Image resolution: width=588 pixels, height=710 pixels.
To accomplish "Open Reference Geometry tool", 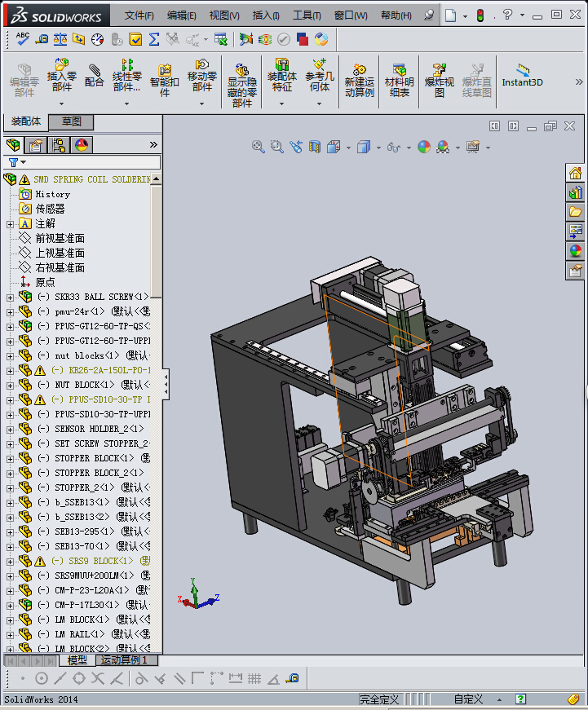I will point(320,75).
